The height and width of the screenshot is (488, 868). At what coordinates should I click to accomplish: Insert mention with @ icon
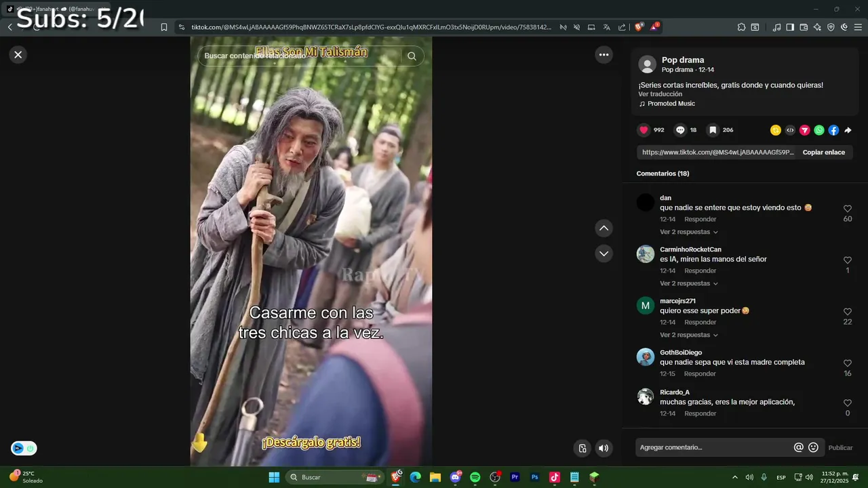[x=799, y=447]
